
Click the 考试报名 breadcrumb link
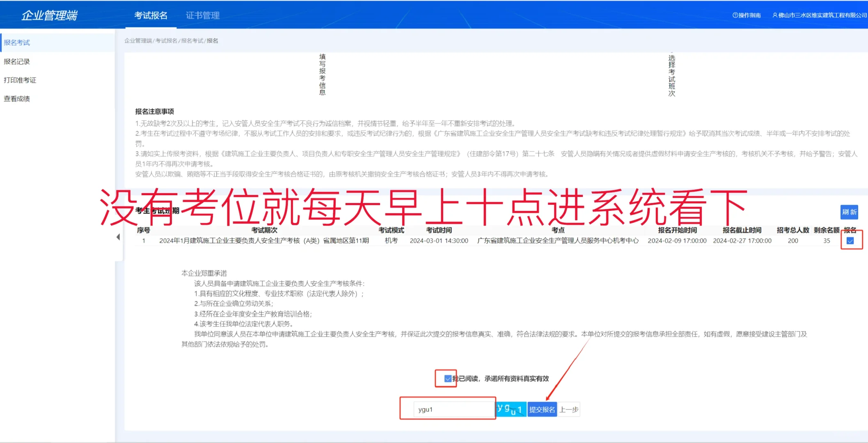[x=166, y=41]
